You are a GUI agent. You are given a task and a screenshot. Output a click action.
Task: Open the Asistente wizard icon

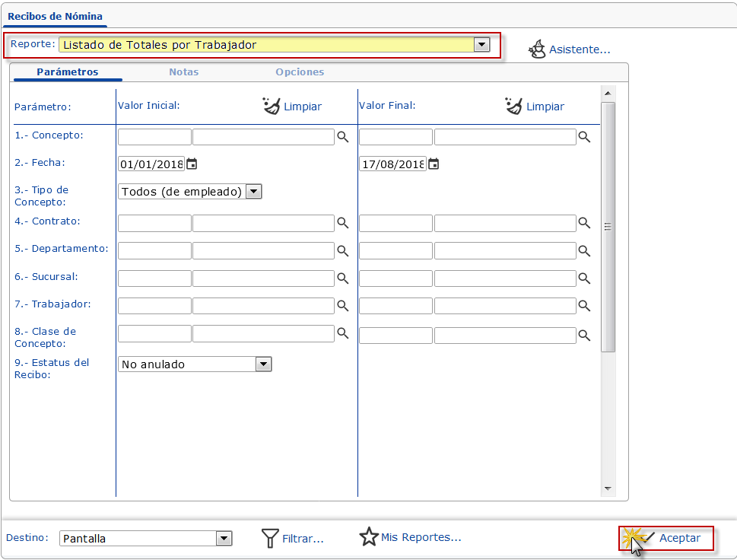[x=538, y=49]
